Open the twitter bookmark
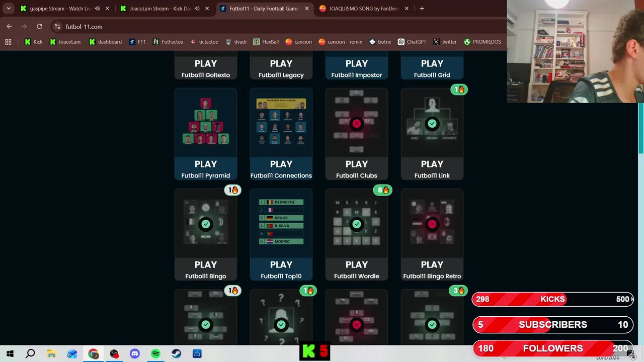The image size is (644, 362). click(444, 42)
